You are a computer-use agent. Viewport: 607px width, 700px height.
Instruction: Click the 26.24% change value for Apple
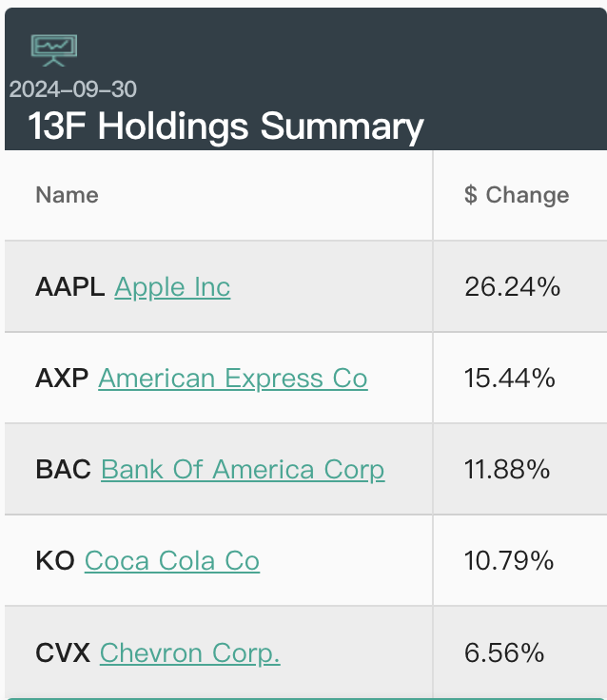pos(512,287)
